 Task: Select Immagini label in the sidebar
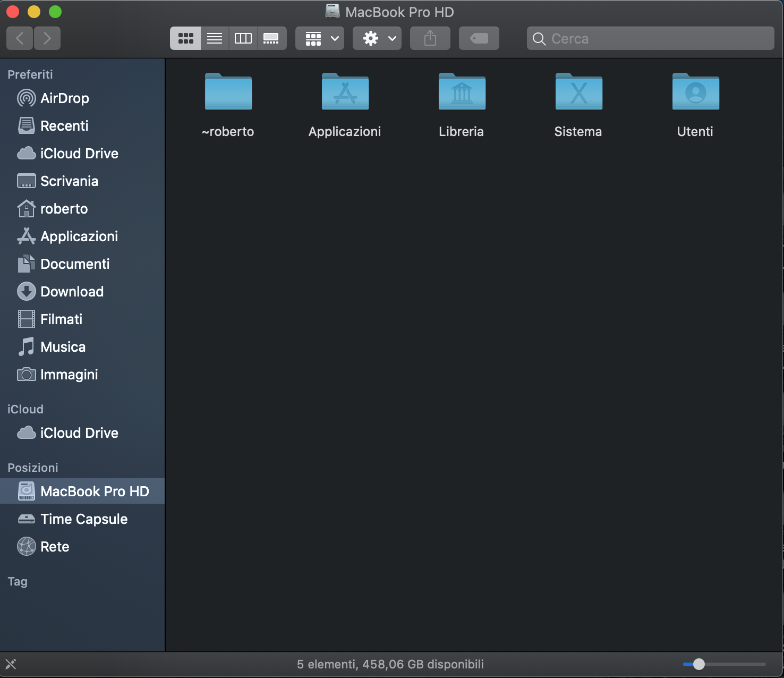69,375
